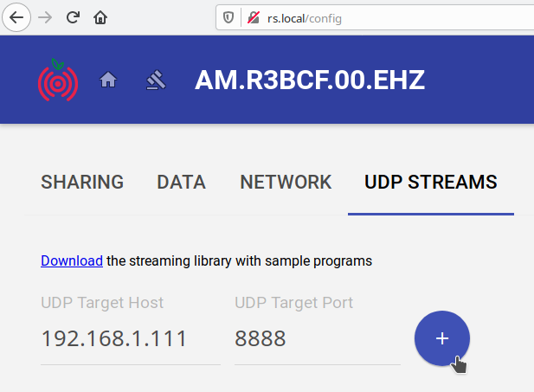The height and width of the screenshot is (392, 534).
Task: Go to the browser home page
Action: 100,17
